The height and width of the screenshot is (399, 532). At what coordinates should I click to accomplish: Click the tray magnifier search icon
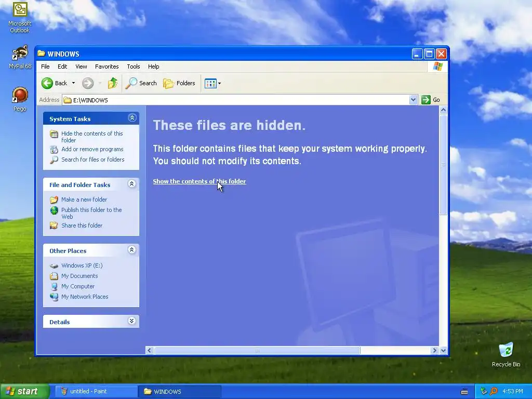click(494, 392)
